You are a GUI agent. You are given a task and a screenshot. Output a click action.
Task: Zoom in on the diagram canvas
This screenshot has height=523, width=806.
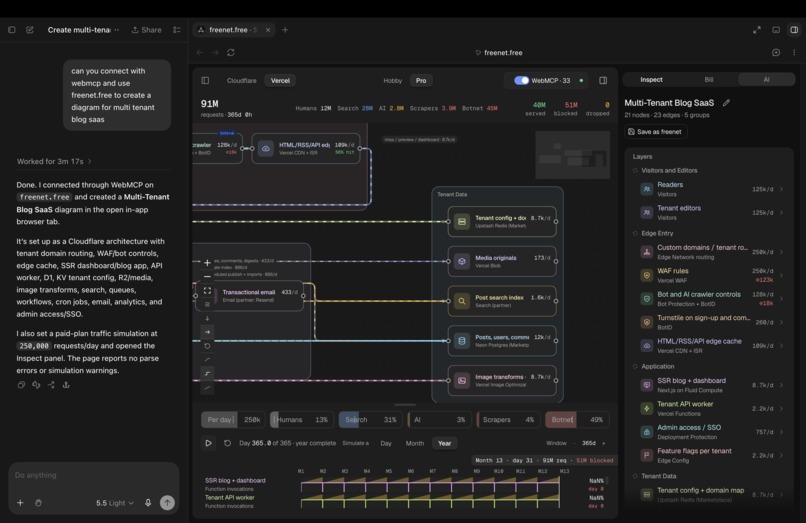pyautogui.click(x=207, y=263)
